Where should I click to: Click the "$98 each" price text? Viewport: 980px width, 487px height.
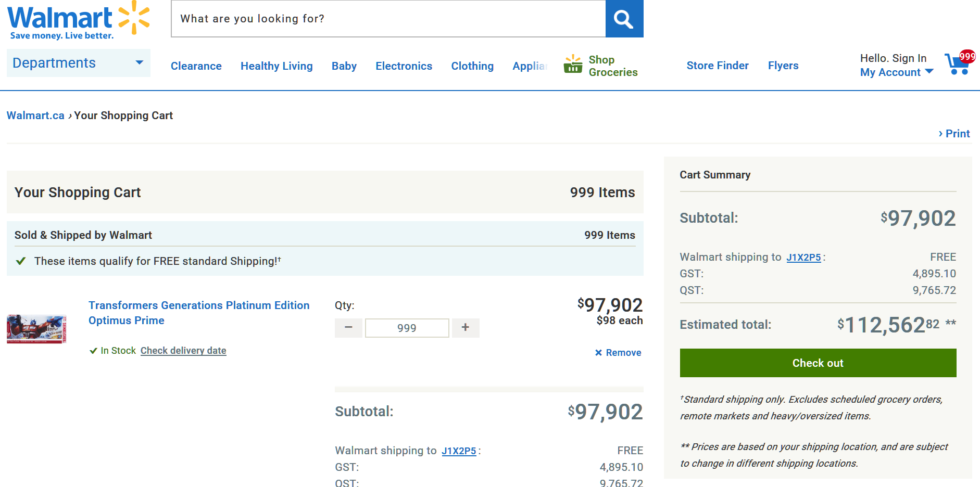620,321
